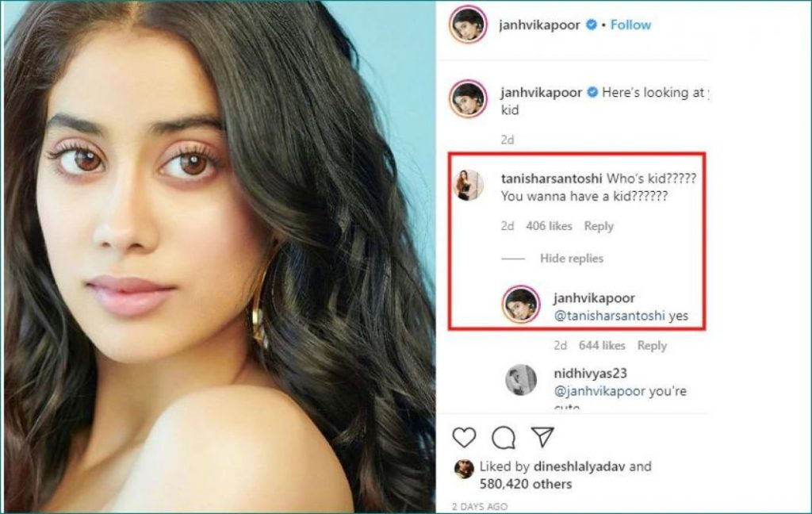The height and width of the screenshot is (514, 812).
Task: View the 580,420 others who liked
Action: 525,483
